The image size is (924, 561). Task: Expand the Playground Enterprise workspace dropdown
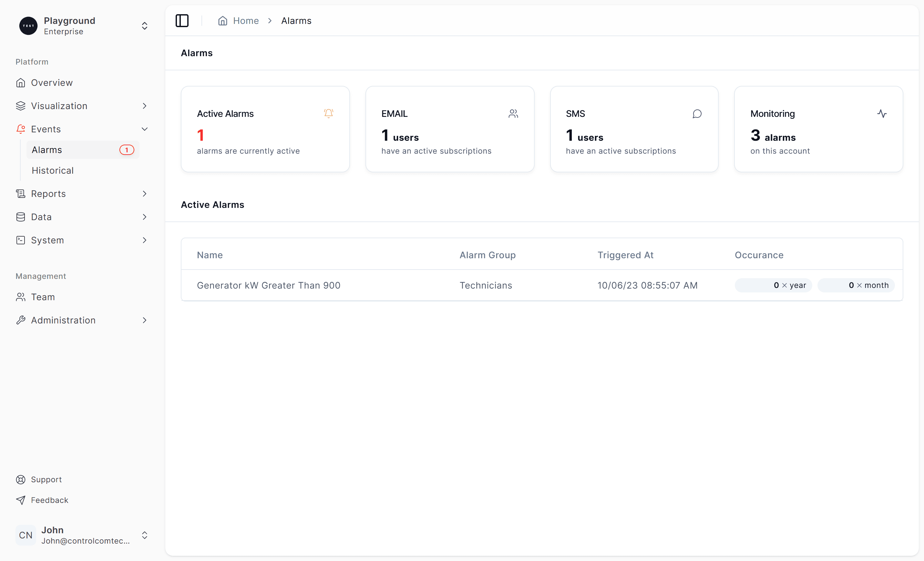(144, 26)
